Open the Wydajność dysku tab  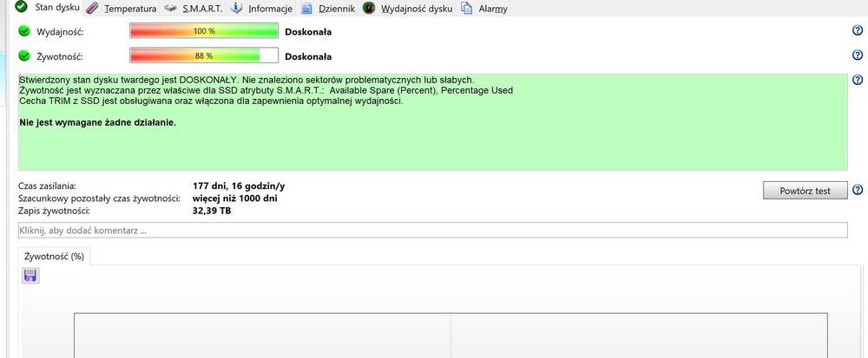(x=407, y=9)
